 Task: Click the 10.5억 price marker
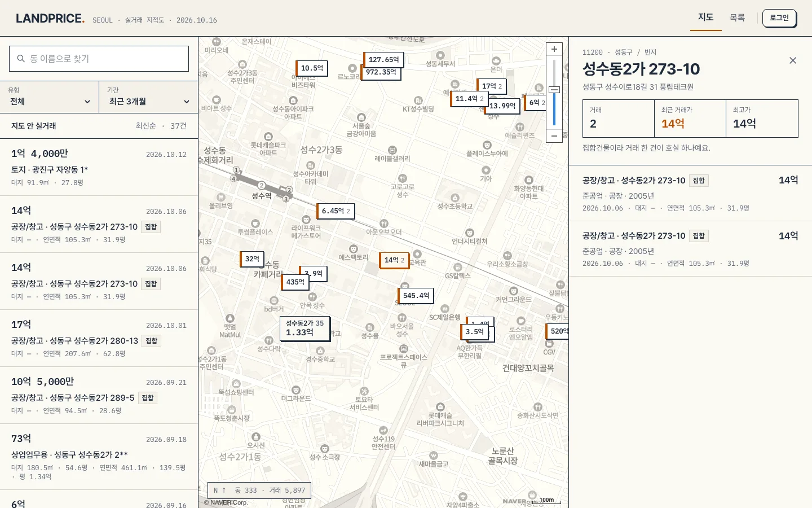312,68
